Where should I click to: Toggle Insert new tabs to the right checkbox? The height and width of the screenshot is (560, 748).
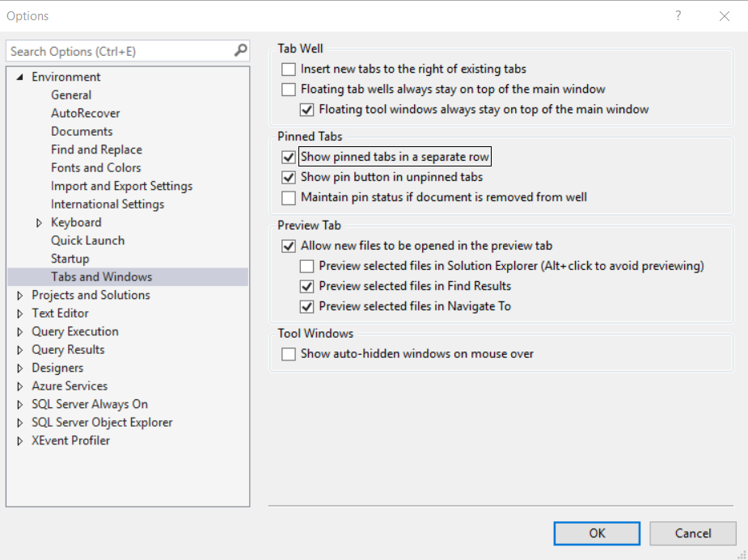(x=289, y=69)
